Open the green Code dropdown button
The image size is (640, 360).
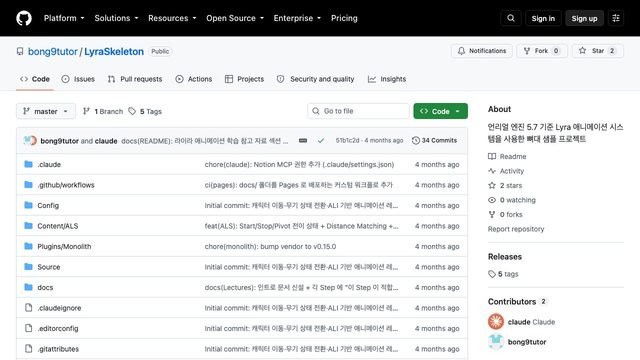click(440, 111)
